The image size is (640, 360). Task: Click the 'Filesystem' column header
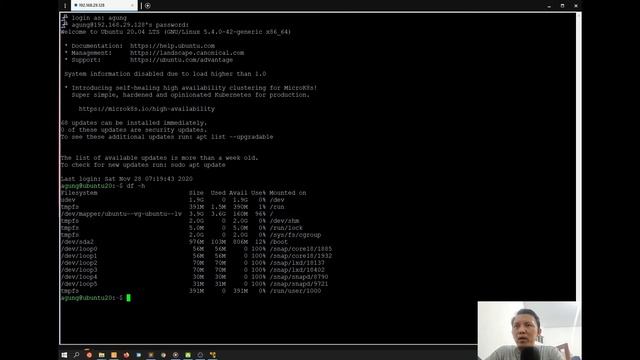(79, 193)
